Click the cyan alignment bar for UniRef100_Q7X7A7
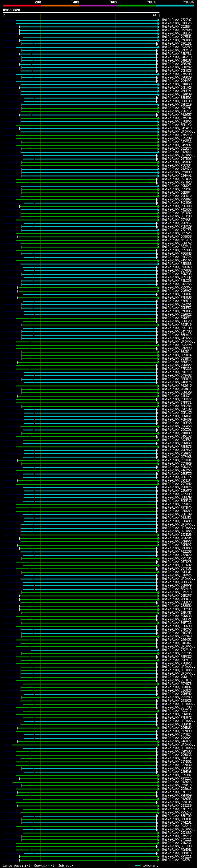 click(87, 20)
